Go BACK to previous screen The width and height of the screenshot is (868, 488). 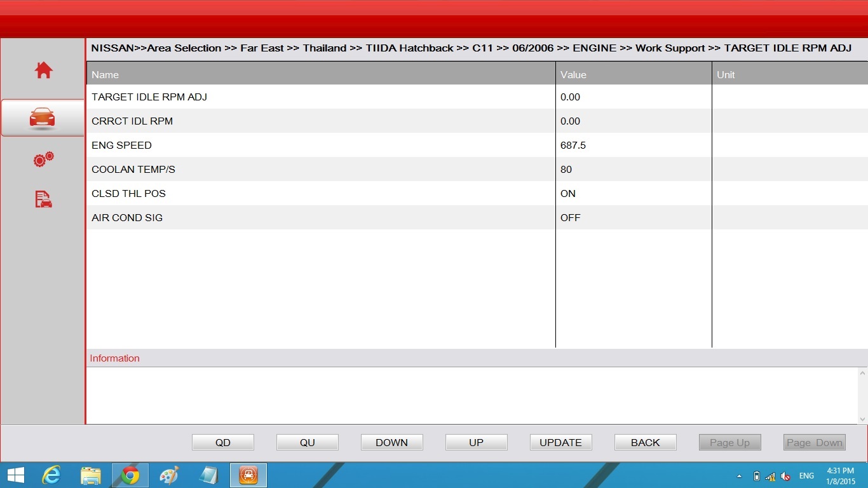646,442
